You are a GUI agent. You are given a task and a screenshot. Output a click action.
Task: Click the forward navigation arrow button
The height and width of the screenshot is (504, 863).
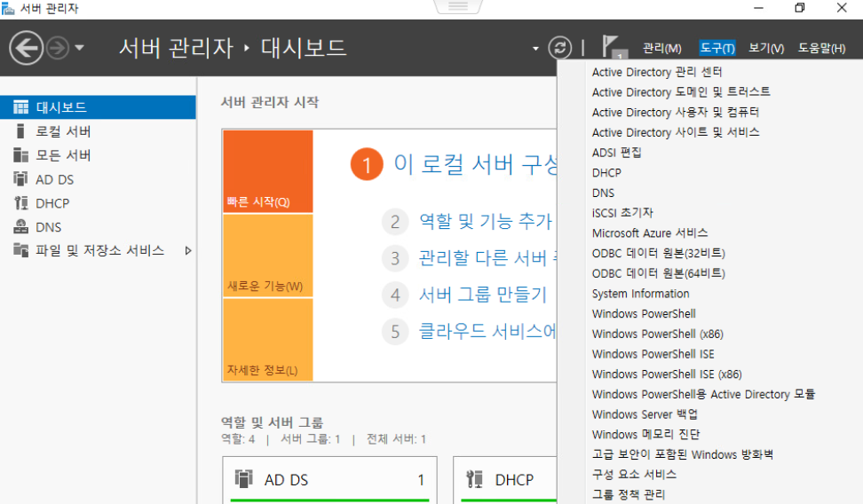(x=57, y=48)
